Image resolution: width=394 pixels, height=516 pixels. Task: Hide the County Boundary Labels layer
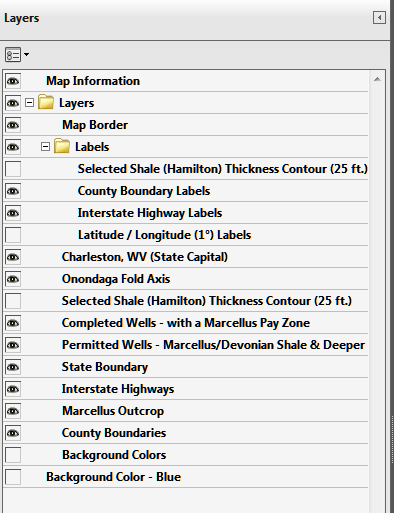coord(13,191)
